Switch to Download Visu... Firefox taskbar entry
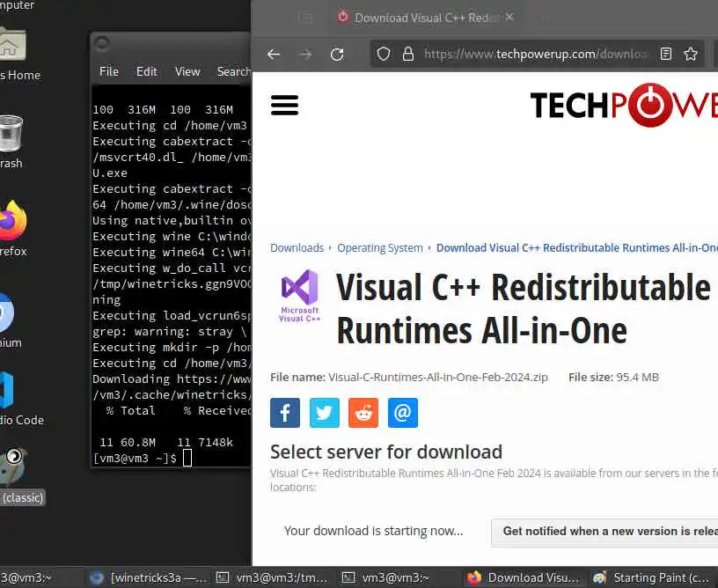718x588 pixels. [x=524, y=578]
